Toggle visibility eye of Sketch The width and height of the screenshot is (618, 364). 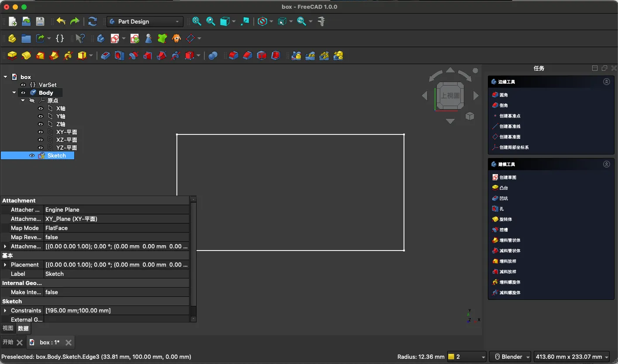pos(32,156)
